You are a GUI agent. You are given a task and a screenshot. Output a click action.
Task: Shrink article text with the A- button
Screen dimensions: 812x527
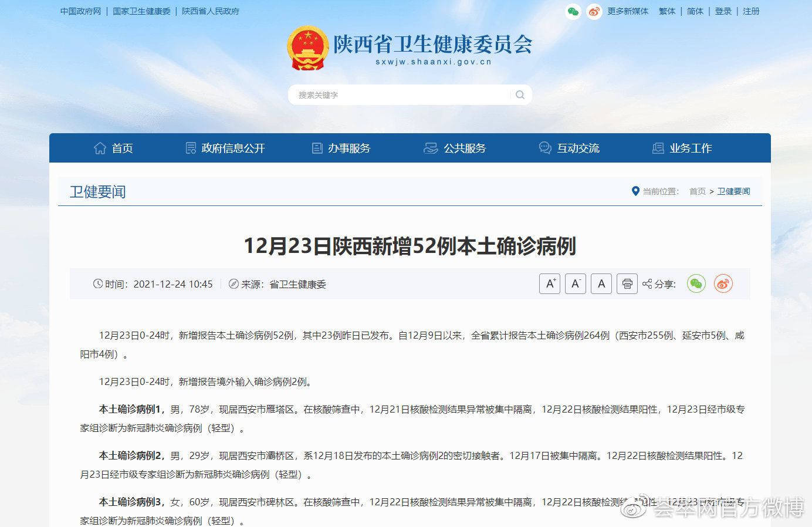tap(575, 283)
